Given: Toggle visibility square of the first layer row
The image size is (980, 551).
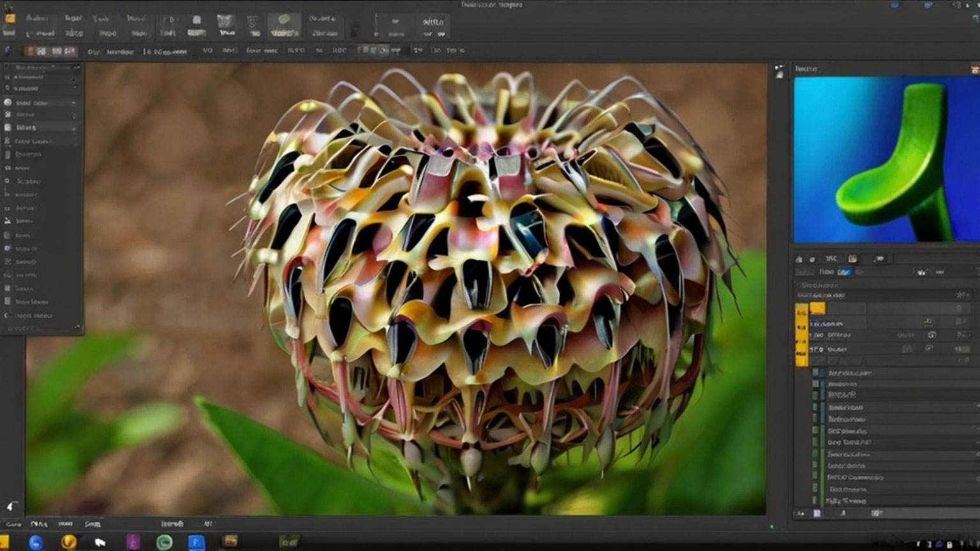Looking at the screenshot, I should tap(815, 372).
